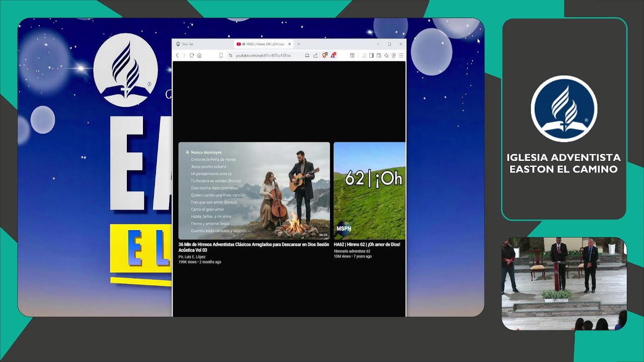Open the 36 Min de Himnos Adventistas video thumbnail
This screenshot has height=362, width=644.
coord(254,191)
